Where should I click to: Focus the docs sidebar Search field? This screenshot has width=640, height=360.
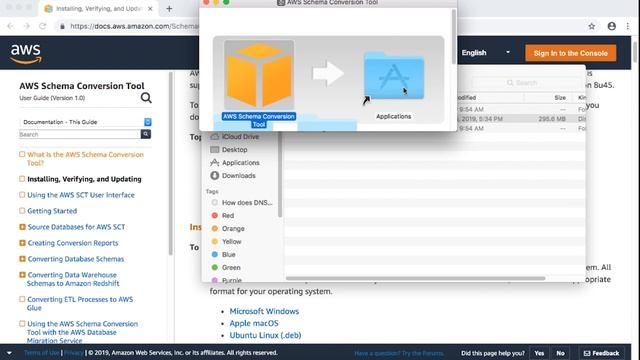[x=80, y=134]
